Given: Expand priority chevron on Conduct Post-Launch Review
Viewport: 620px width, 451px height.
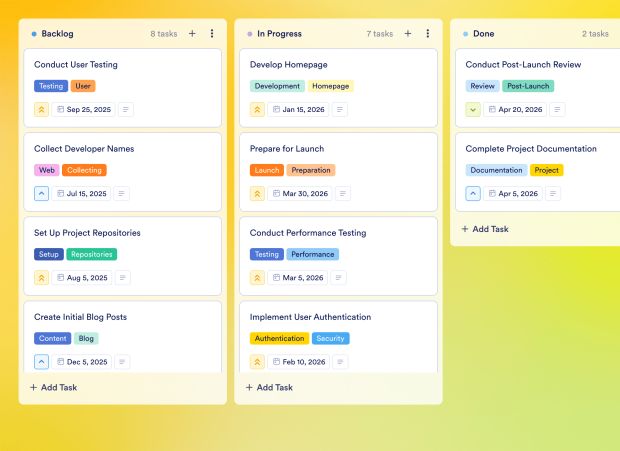Looking at the screenshot, I should pyautogui.click(x=473, y=109).
